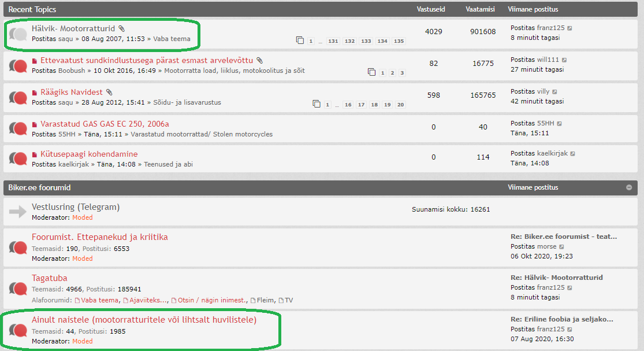Jump to latest post via icon beside morse

tap(561, 247)
